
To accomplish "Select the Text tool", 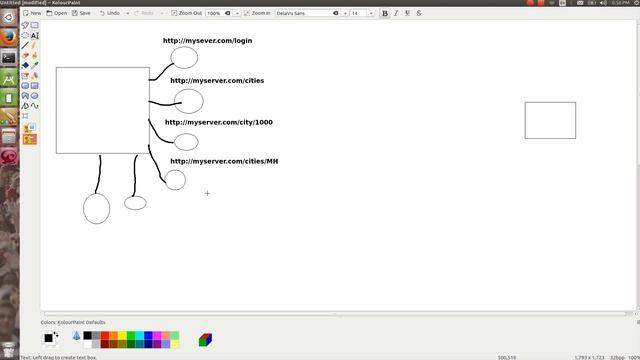I will point(35,36).
